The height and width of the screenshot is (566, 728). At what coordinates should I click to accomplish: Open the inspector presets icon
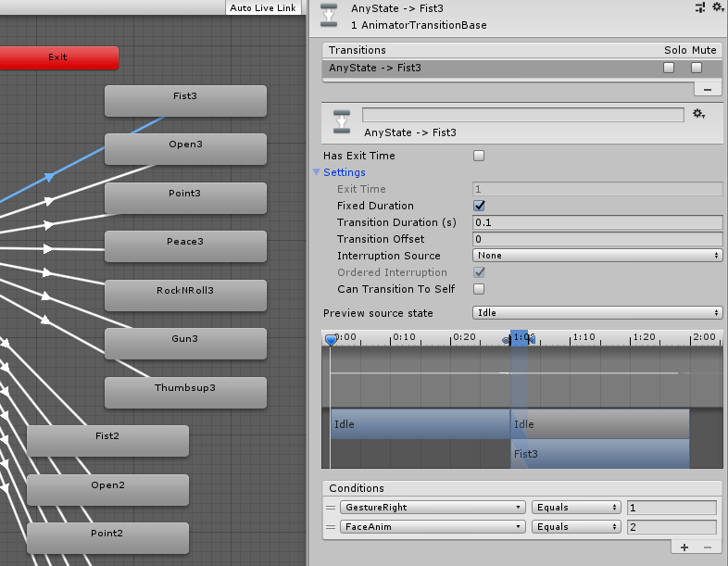point(699,7)
